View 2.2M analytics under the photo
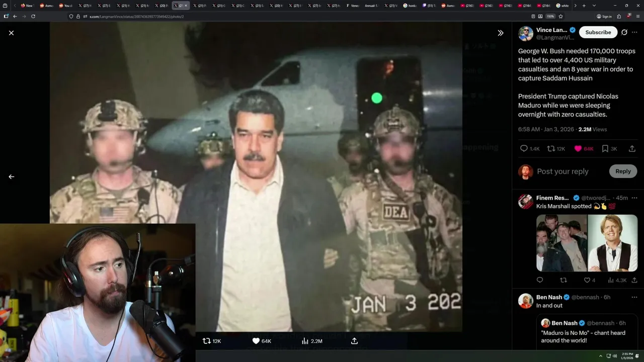This screenshot has width=644, height=362. (312, 341)
